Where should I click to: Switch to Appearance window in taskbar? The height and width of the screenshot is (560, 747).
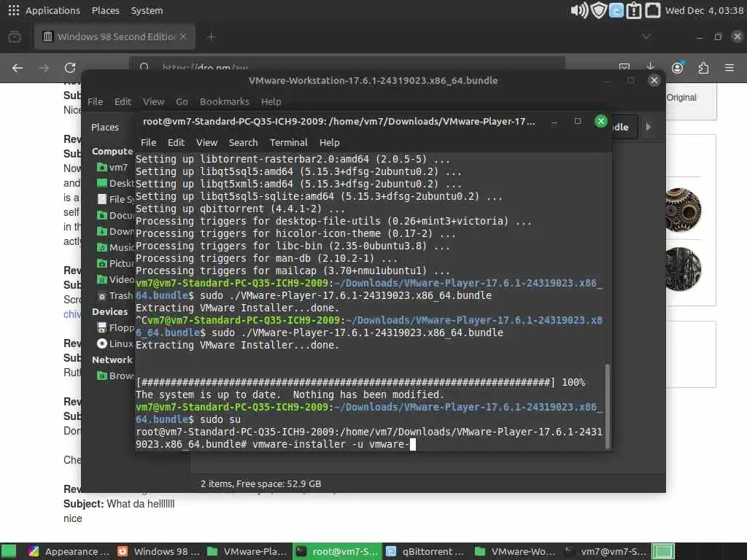tap(69, 551)
